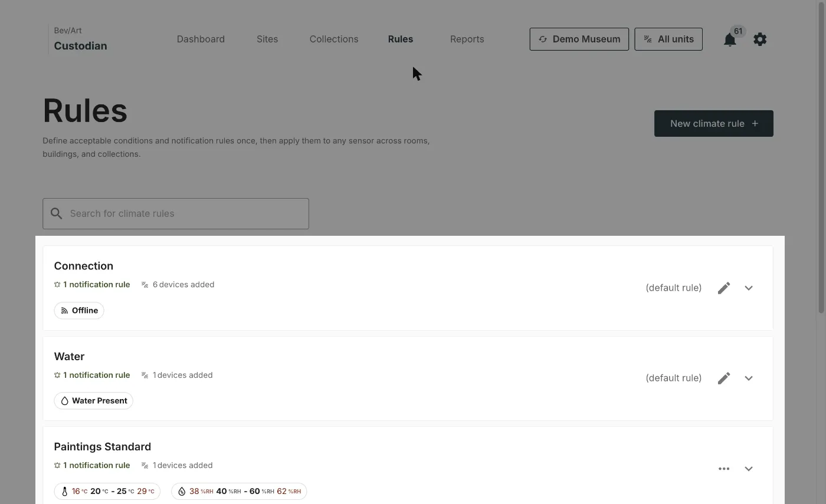Click the temperature range chip

click(x=107, y=491)
